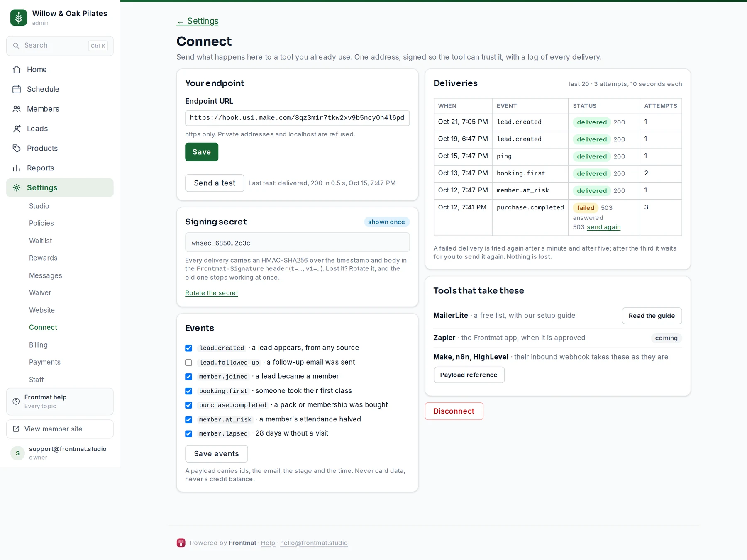
Task: Click the Frontmat logo in the footer
Action: (x=181, y=543)
